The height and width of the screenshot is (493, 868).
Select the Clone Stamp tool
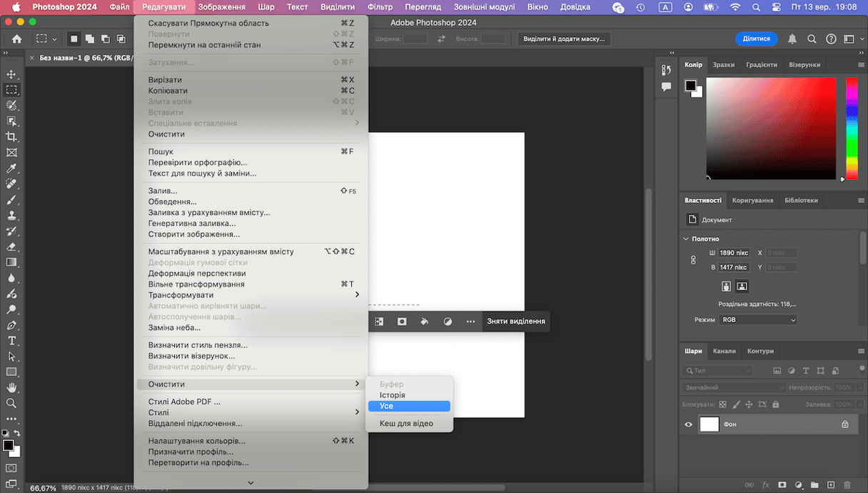pyautogui.click(x=11, y=215)
